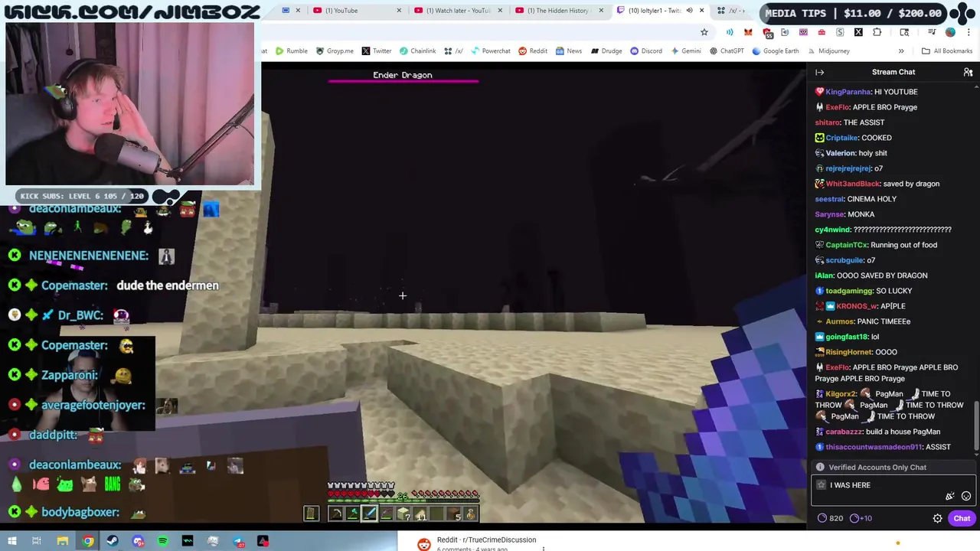Open the Powerchat bookmark

490,51
